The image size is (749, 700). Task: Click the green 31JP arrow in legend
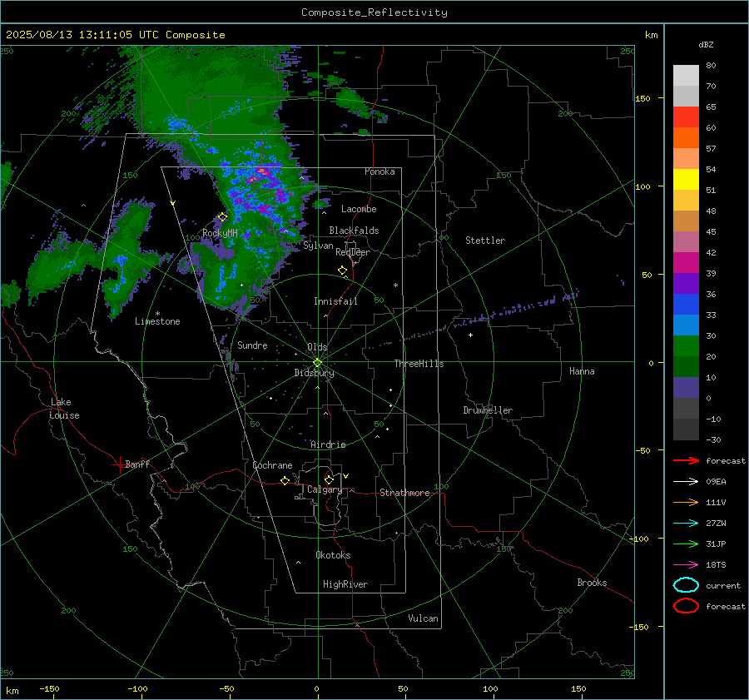click(x=686, y=544)
